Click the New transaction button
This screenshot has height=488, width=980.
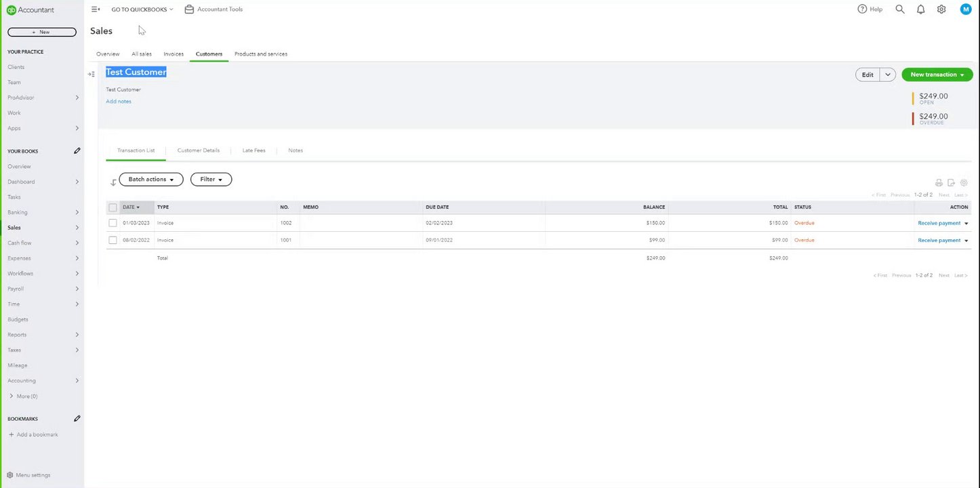[x=937, y=75]
